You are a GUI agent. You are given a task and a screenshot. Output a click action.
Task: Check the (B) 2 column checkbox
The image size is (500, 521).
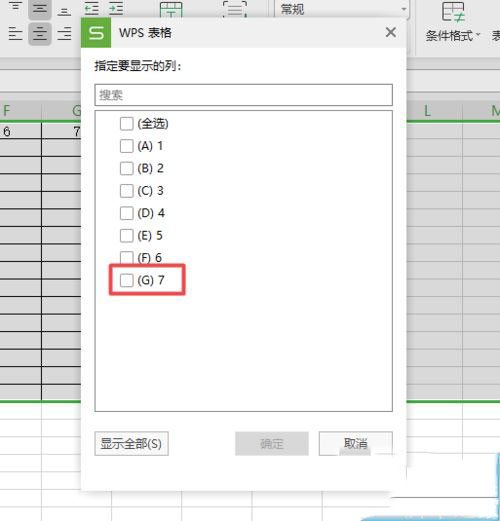click(126, 168)
